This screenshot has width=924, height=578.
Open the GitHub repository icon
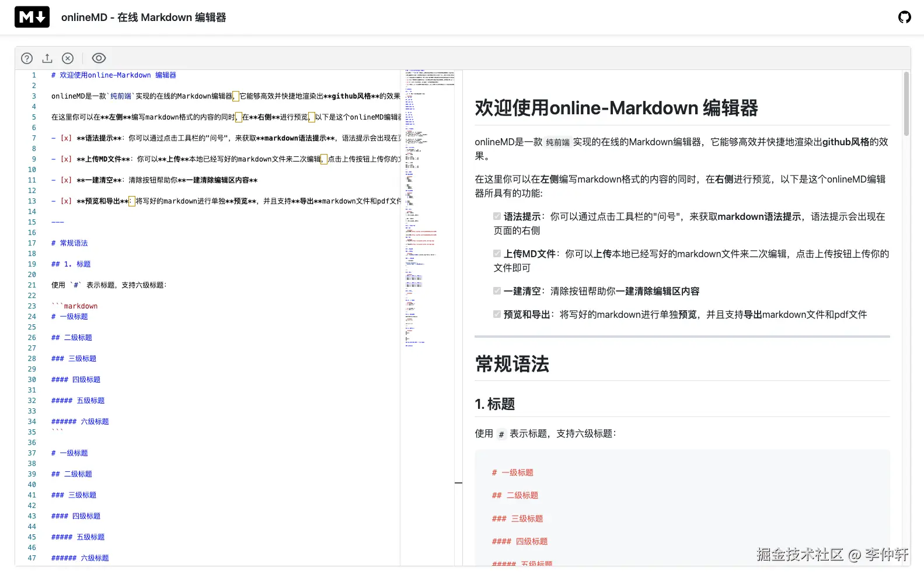[x=904, y=17]
